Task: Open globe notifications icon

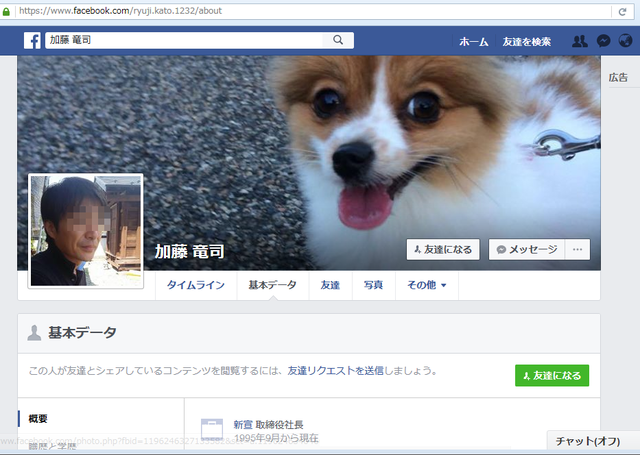Action: click(625, 40)
